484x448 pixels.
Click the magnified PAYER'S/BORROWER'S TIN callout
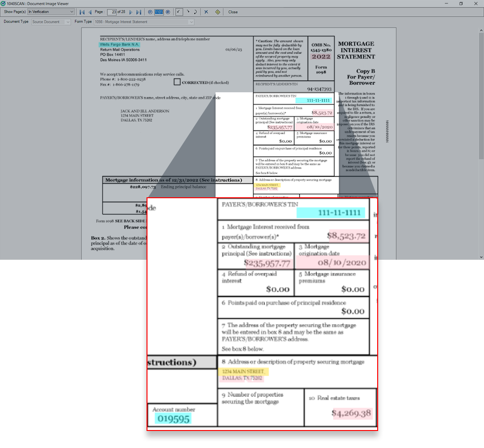coord(293,208)
